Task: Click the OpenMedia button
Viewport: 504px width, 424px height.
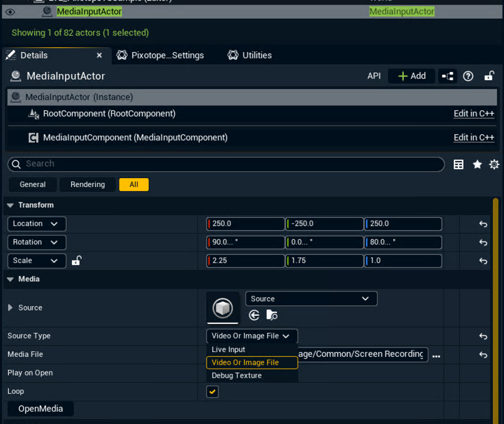Action: pyautogui.click(x=40, y=409)
